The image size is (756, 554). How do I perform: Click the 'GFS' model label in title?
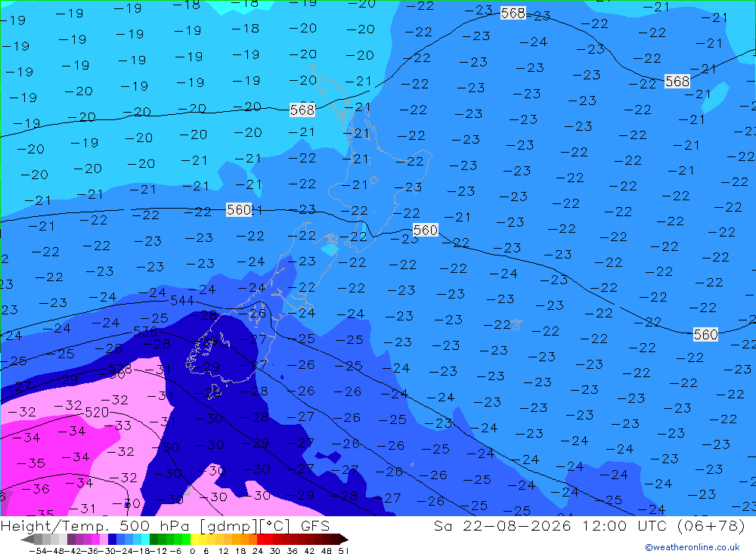click(315, 525)
